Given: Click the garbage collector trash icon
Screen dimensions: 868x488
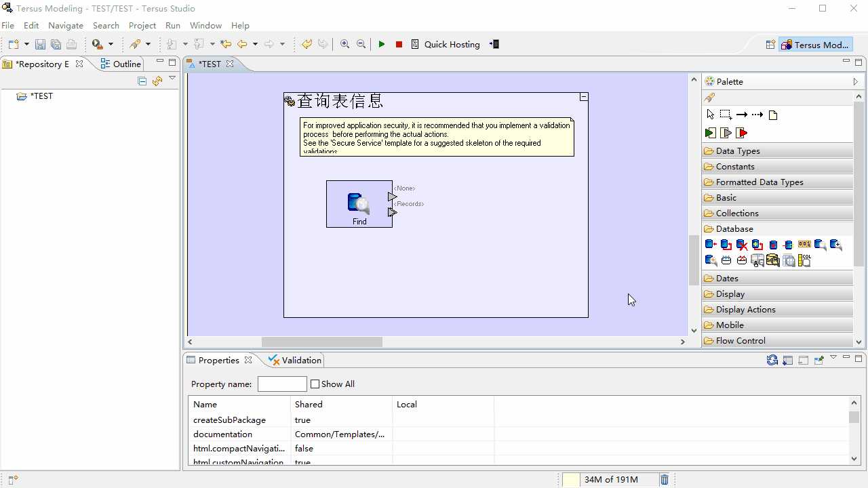Looking at the screenshot, I should coord(665,479).
